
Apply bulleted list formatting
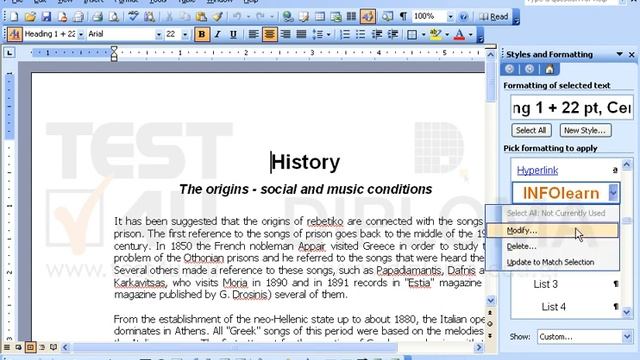(x=361, y=34)
